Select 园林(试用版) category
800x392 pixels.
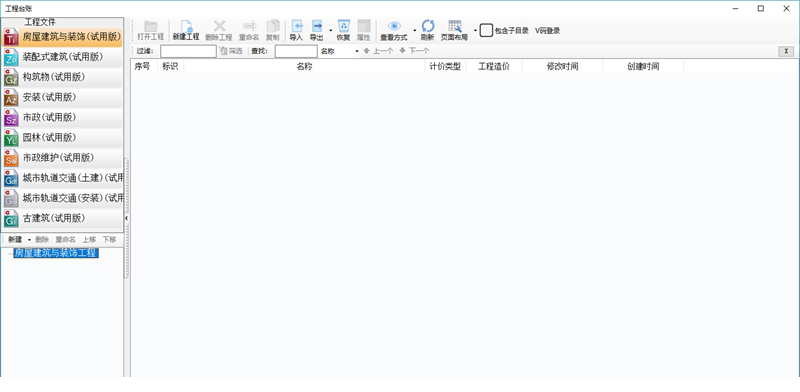62,138
